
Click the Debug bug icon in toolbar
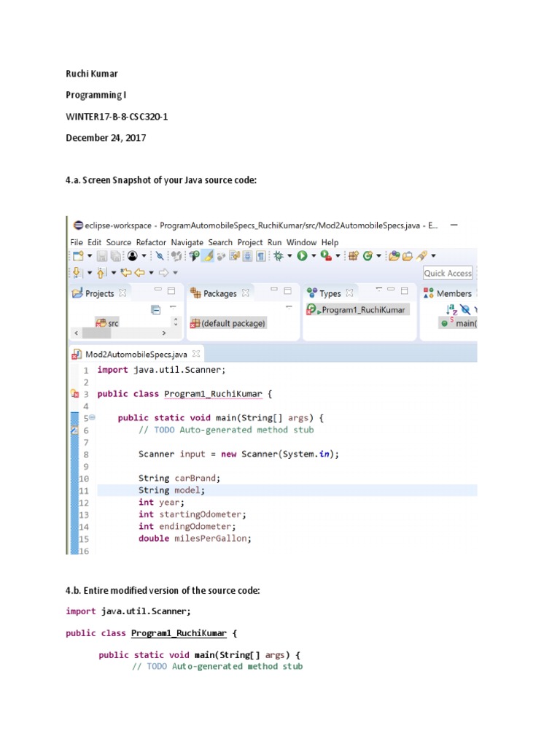(x=279, y=256)
